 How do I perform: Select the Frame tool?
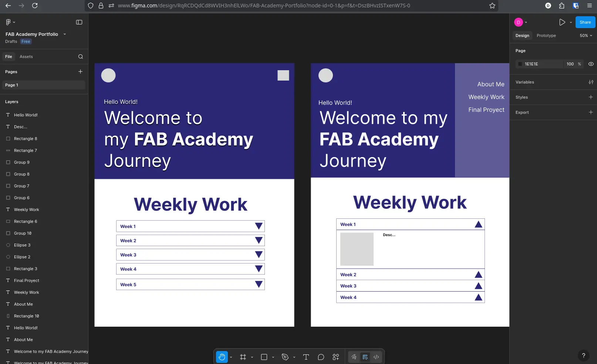pos(243,357)
